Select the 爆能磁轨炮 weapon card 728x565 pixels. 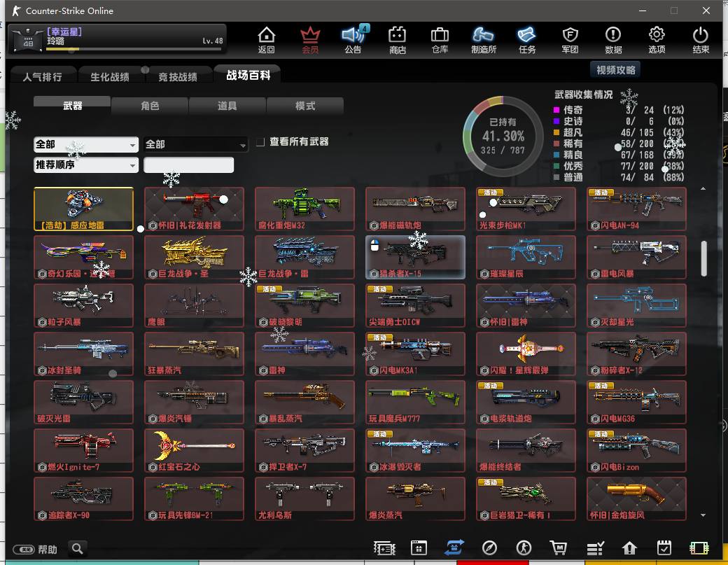tap(415, 209)
